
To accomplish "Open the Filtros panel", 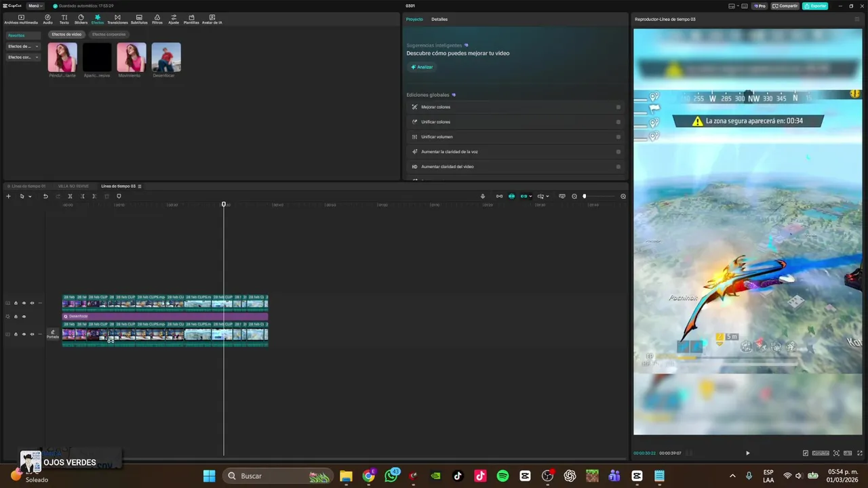I will click(157, 19).
